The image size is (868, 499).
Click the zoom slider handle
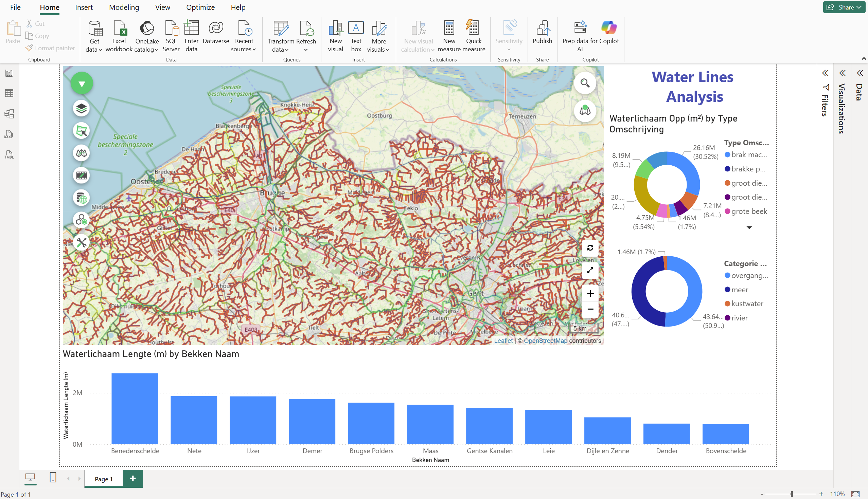(792, 494)
